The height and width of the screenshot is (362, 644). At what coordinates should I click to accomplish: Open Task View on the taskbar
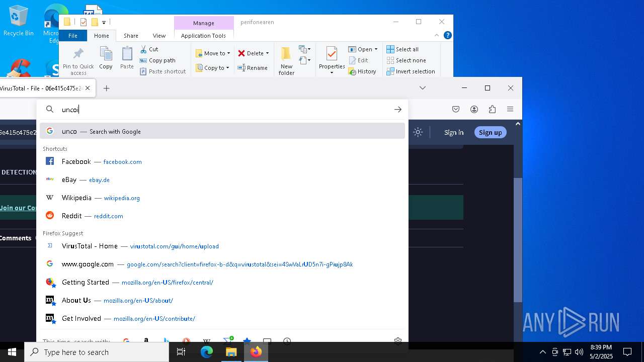[x=181, y=352]
